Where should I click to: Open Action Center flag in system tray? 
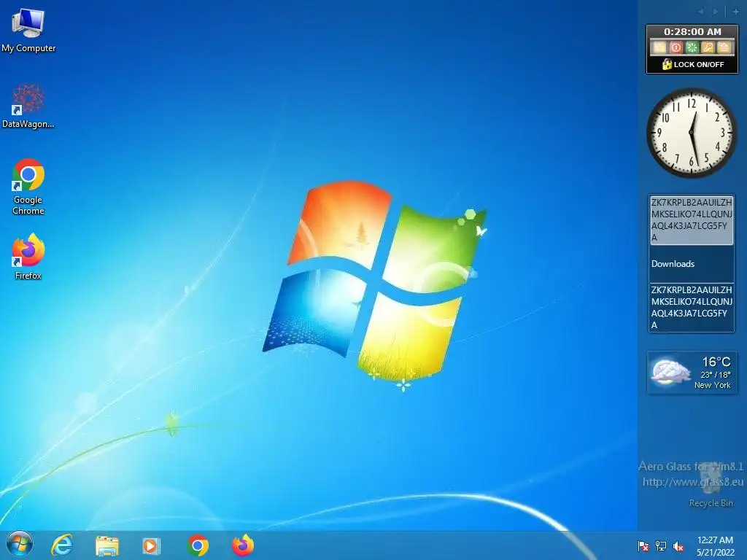coord(643,546)
